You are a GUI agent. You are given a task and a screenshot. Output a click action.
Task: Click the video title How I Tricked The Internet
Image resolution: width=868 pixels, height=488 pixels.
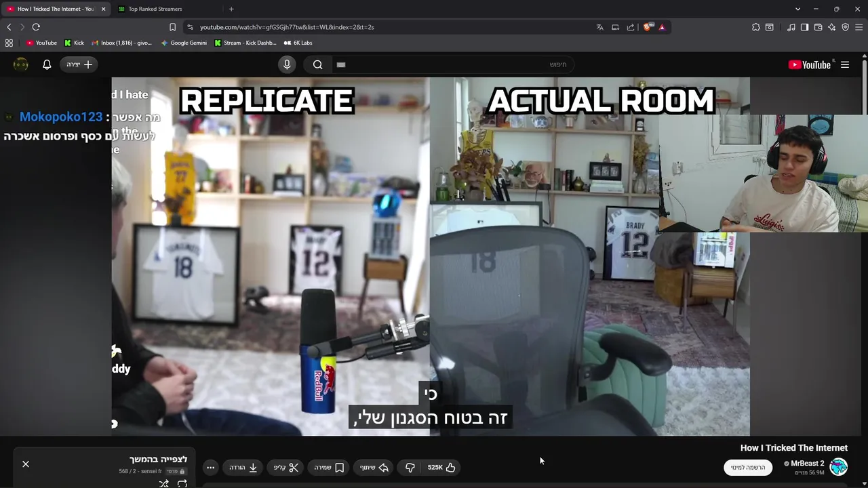click(794, 448)
